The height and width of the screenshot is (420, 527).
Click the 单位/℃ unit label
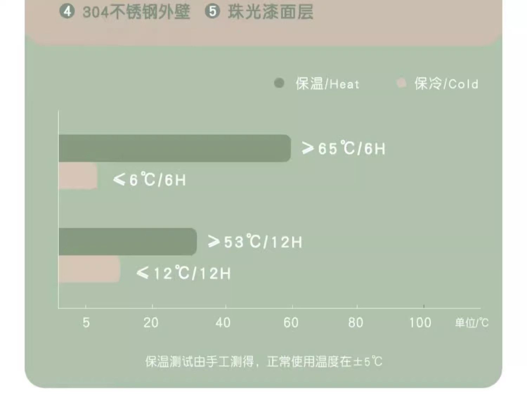tap(471, 323)
